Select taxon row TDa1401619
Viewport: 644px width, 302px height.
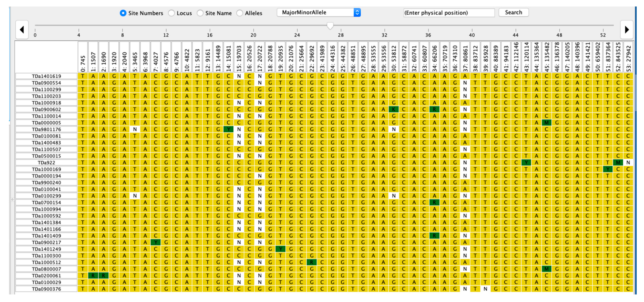click(46, 76)
